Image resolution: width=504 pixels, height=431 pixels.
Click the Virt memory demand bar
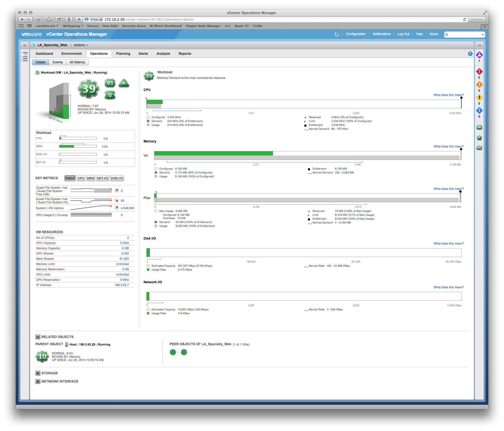pyautogui.click(x=214, y=153)
